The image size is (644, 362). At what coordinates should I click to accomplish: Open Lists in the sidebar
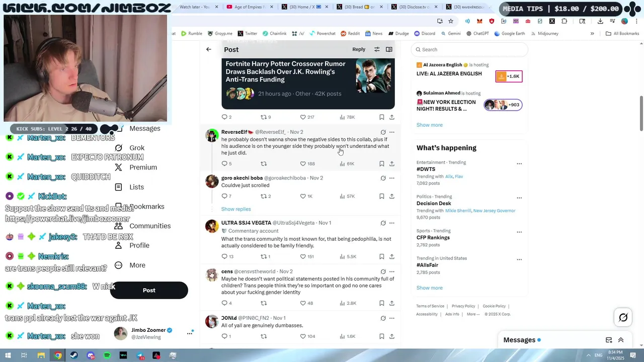coord(129,187)
